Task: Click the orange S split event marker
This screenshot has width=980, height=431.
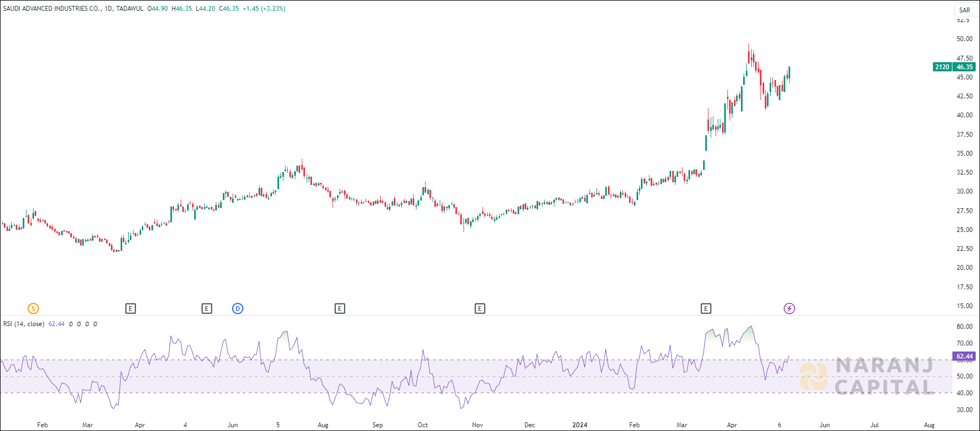Action: coord(33,309)
